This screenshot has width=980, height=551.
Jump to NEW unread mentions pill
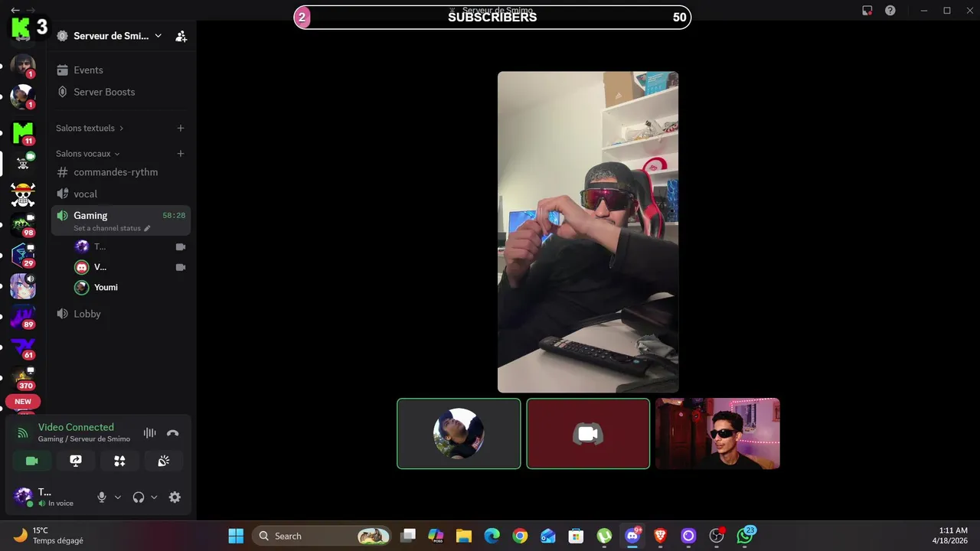[23, 402]
